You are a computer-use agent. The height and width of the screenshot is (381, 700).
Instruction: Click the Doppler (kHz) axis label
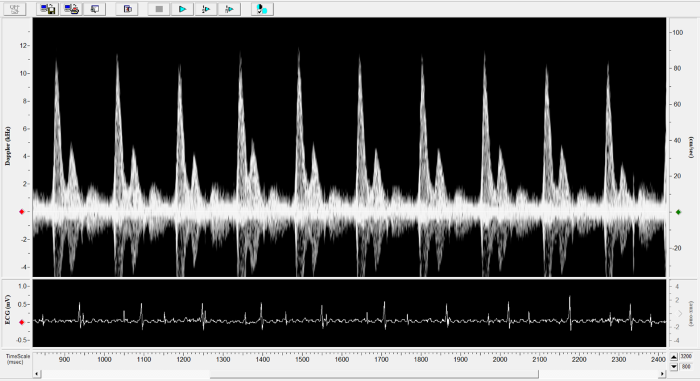point(7,146)
